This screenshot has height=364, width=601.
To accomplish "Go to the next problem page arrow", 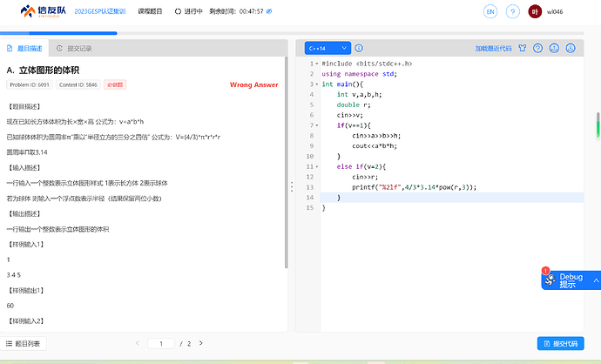I will point(201,343).
